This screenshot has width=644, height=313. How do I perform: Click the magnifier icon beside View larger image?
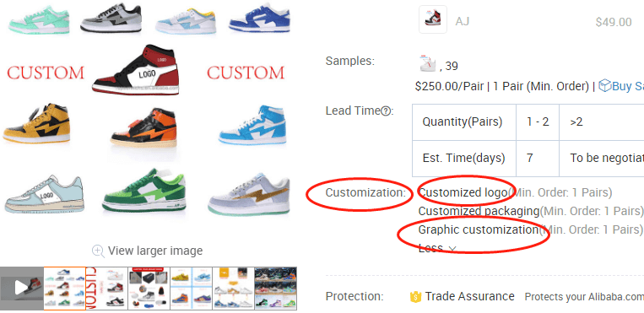[x=98, y=251]
